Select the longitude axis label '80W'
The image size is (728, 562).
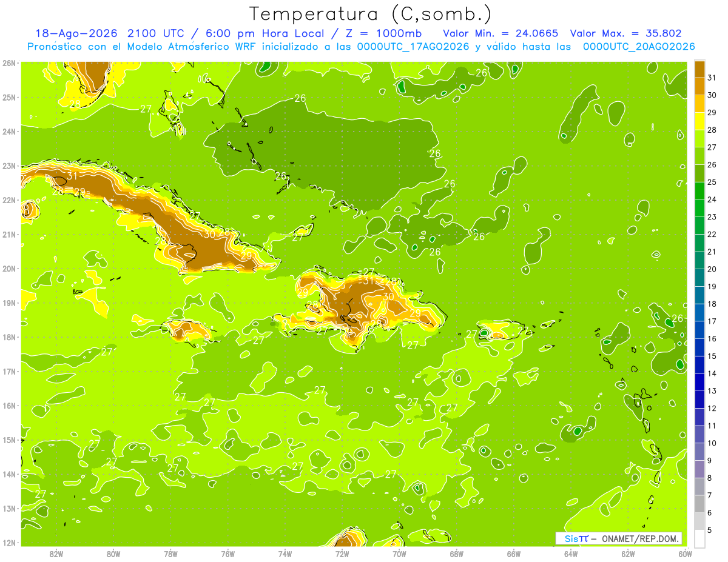click(113, 554)
